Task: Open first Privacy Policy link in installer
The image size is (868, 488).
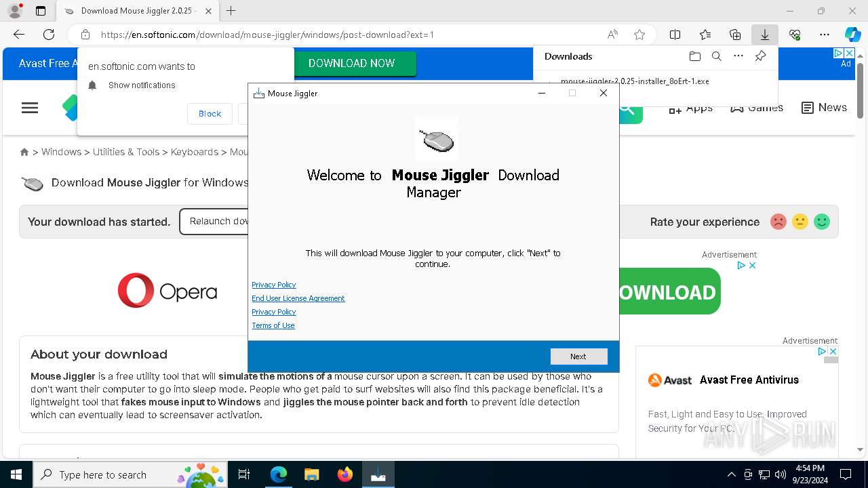Action: click(274, 285)
